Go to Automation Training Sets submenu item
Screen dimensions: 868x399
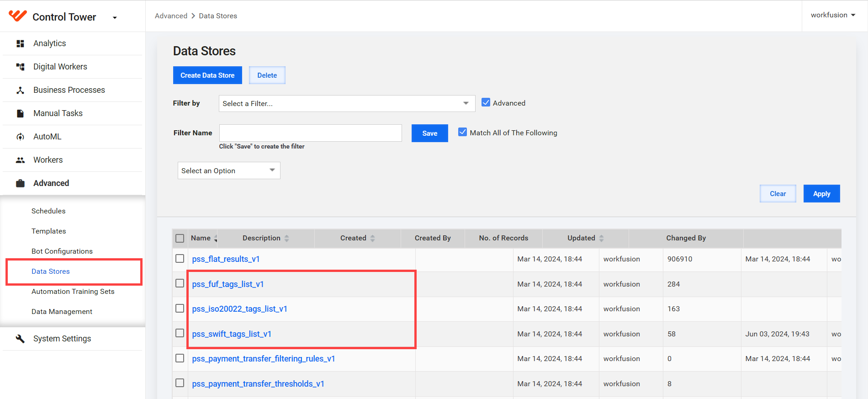[x=73, y=292]
